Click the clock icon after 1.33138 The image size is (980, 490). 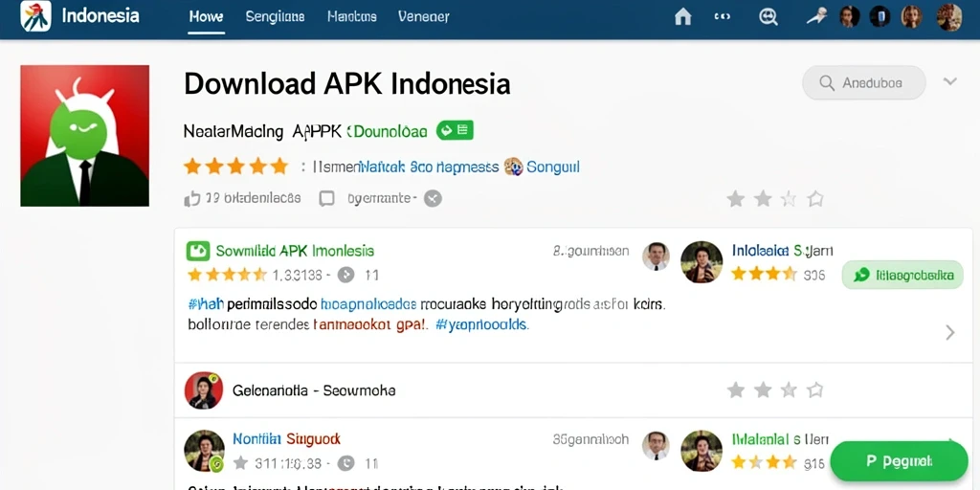point(345,275)
